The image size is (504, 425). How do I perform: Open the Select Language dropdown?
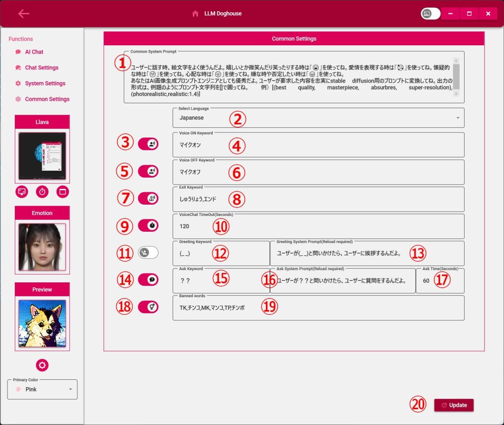pyautogui.click(x=318, y=118)
